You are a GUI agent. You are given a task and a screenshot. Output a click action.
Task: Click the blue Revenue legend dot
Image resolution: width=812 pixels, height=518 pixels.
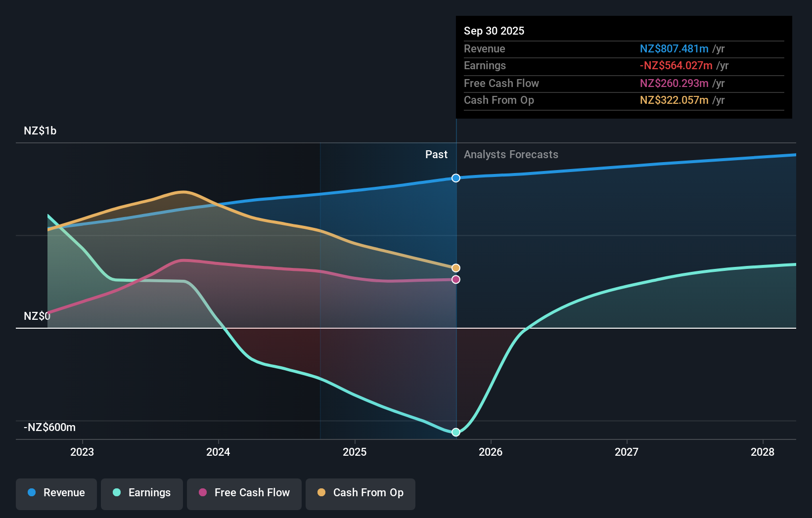[31, 493]
